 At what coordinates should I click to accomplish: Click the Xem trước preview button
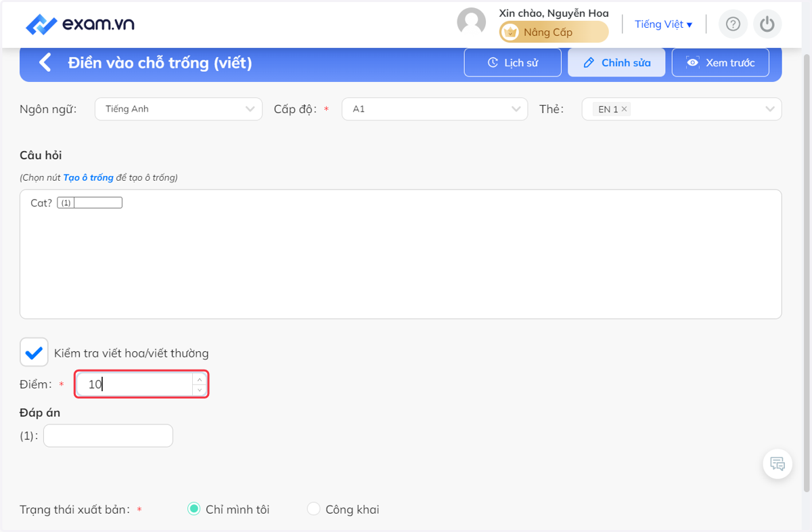pos(721,62)
